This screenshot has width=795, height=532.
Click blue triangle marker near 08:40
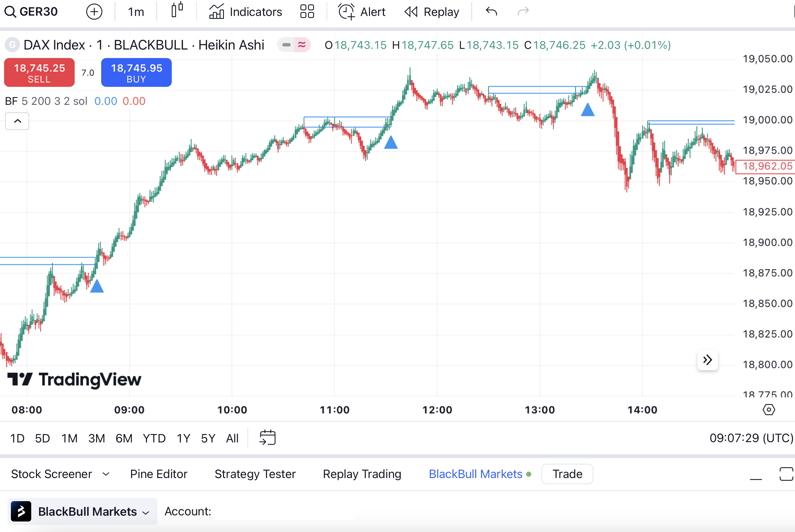coord(97,286)
